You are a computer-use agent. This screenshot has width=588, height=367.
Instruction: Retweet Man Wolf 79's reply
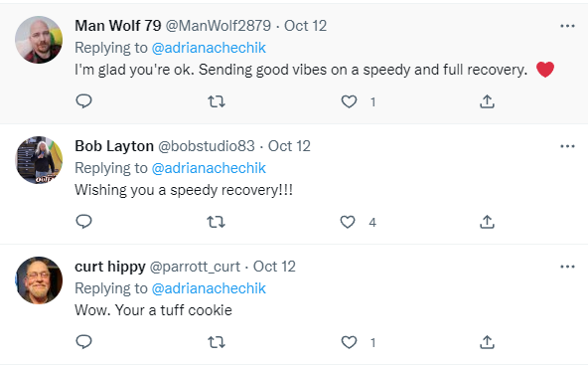point(217,101)
